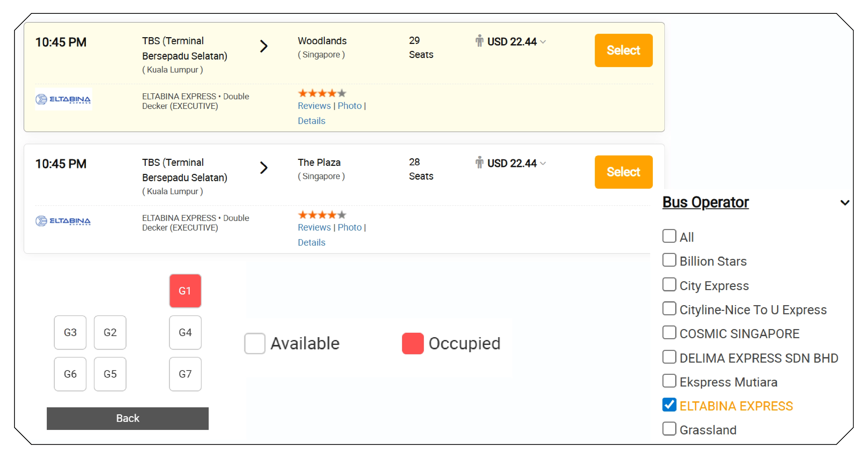Viewport: 868px width, 458px height.
Task: Open Reviews for the Woodlands trip
Action: point(314,106)
